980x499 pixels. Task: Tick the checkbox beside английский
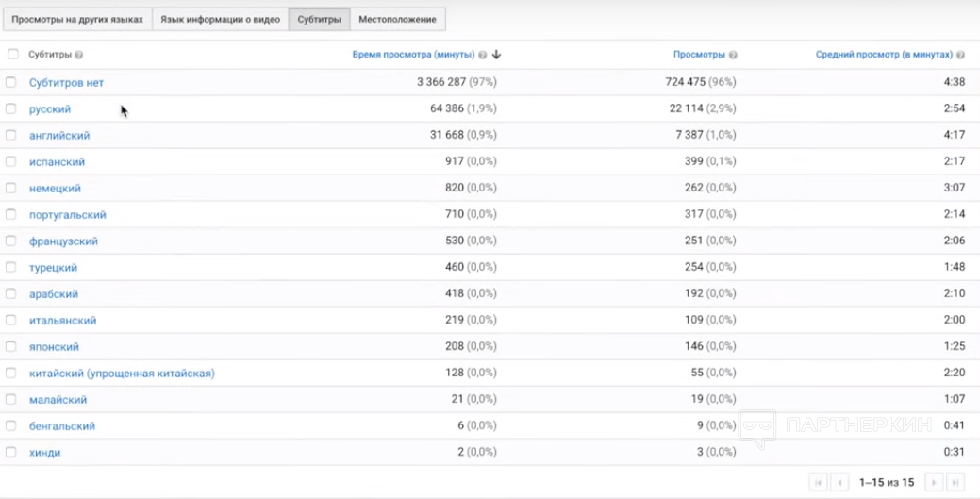pos(11,136)
